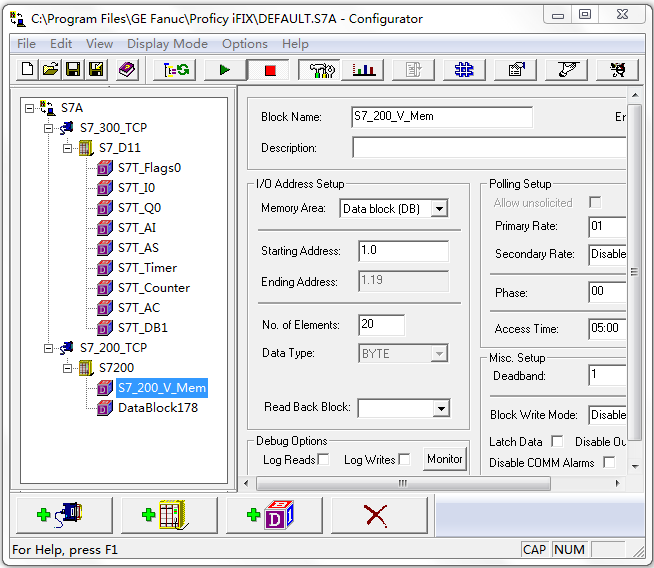
Task: Add a new device with the plus rack button
Action: click(x=169, y=515)
